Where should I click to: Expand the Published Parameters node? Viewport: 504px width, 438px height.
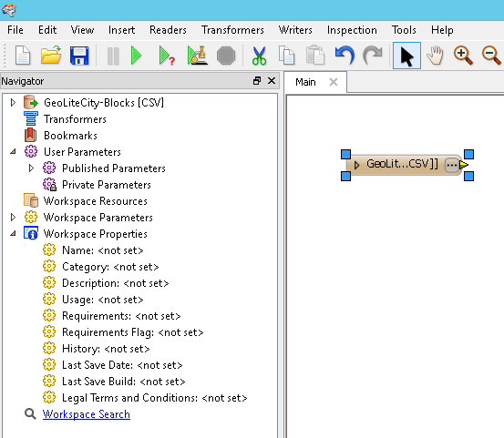coord(31,168)
